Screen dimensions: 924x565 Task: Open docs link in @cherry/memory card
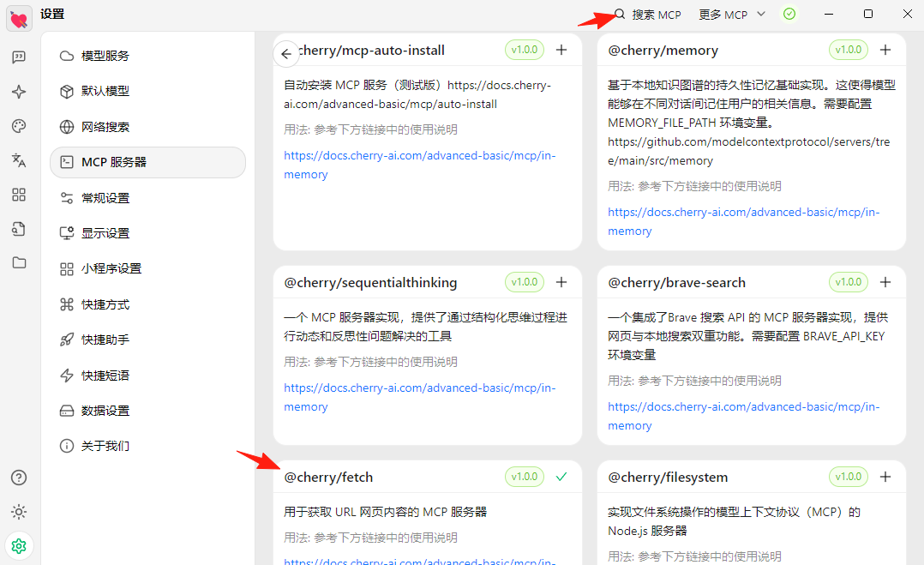[744, 221]
